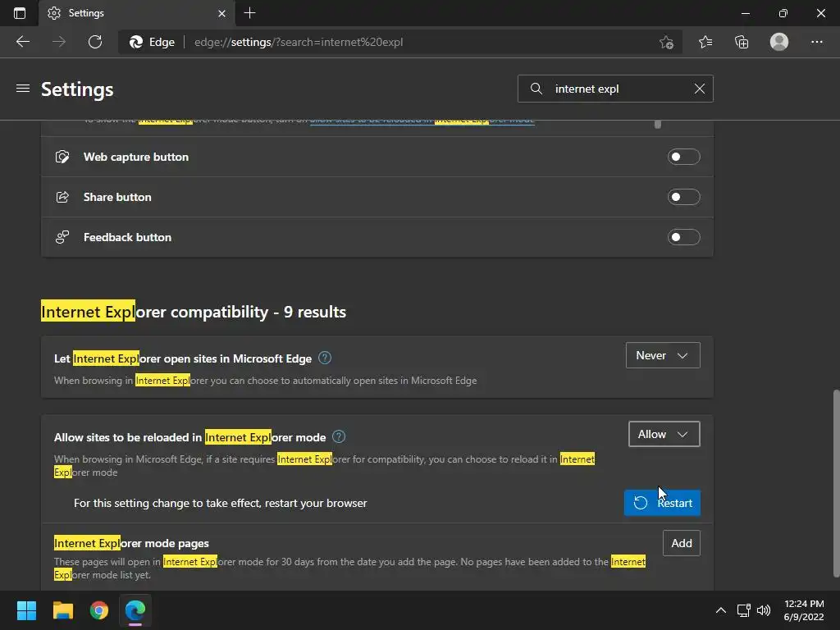Click the gear icon on the Settings tab
Image resolution: width=840 pixels, height=630 pixels.
54,13
